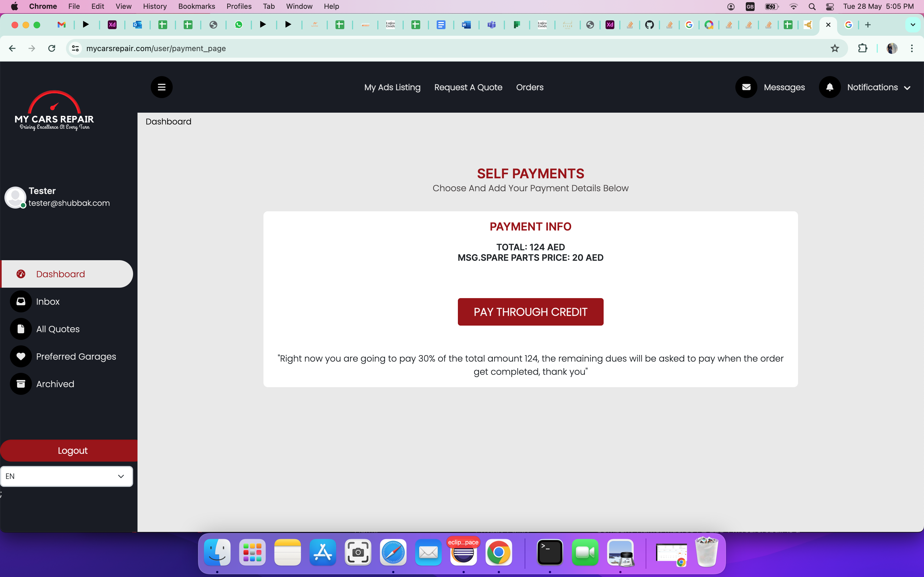Click Preferred Garages heart icon
The height and width of the screenshot is (577, 924).
(x=21, y=356)
